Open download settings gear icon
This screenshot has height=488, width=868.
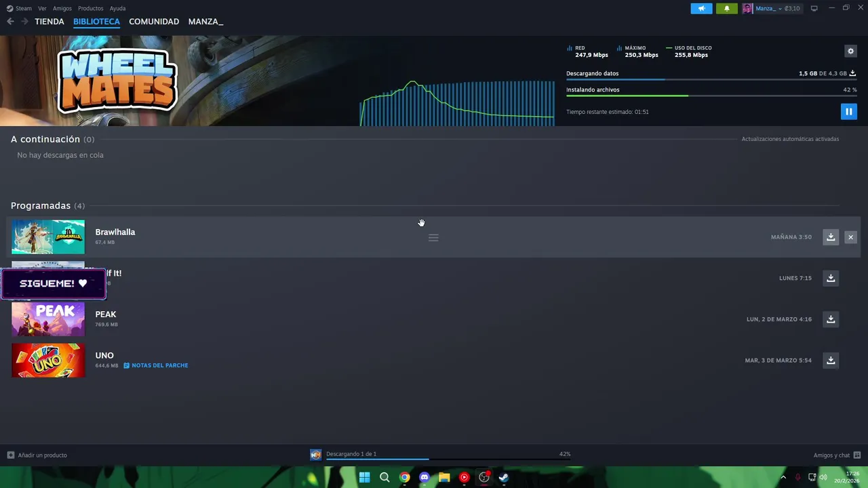850,51
